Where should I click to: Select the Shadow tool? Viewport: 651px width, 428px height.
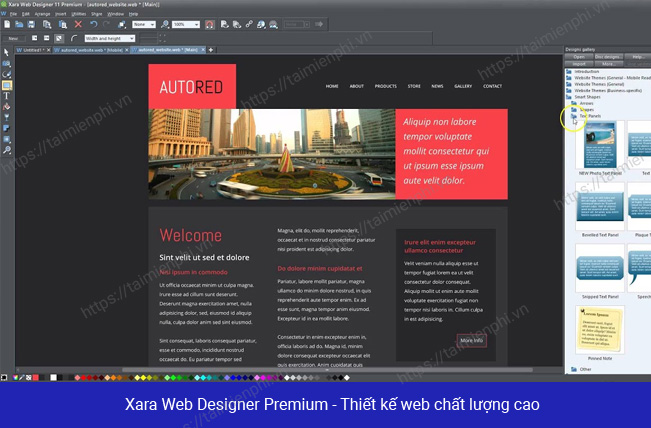pos(6,128)
